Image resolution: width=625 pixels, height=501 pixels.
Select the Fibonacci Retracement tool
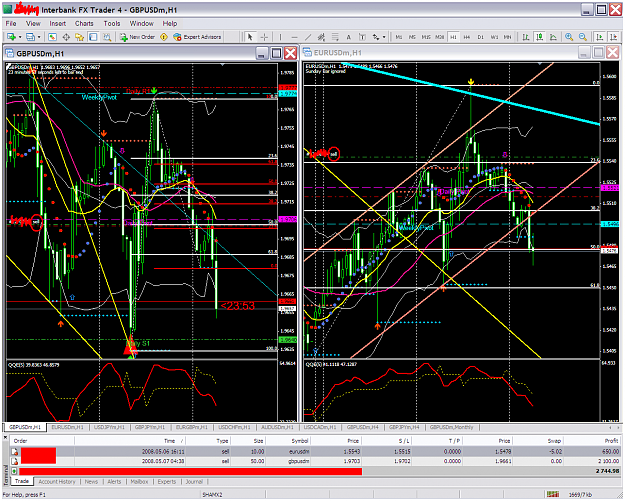click(335, 37)
